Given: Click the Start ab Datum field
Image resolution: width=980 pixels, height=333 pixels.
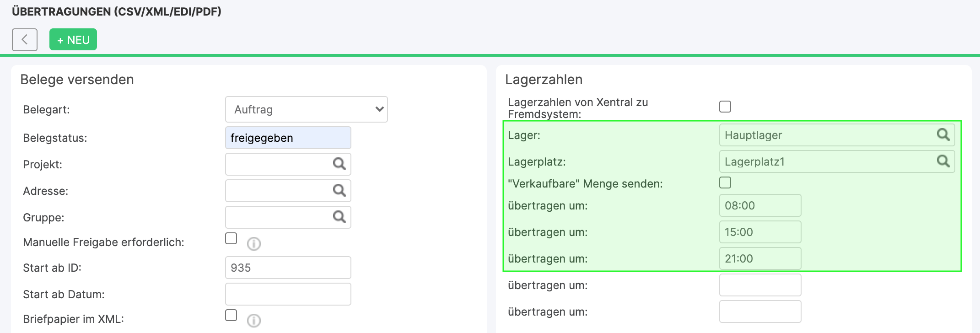Looking at the screenshot, I should click(x=288, y=294).
